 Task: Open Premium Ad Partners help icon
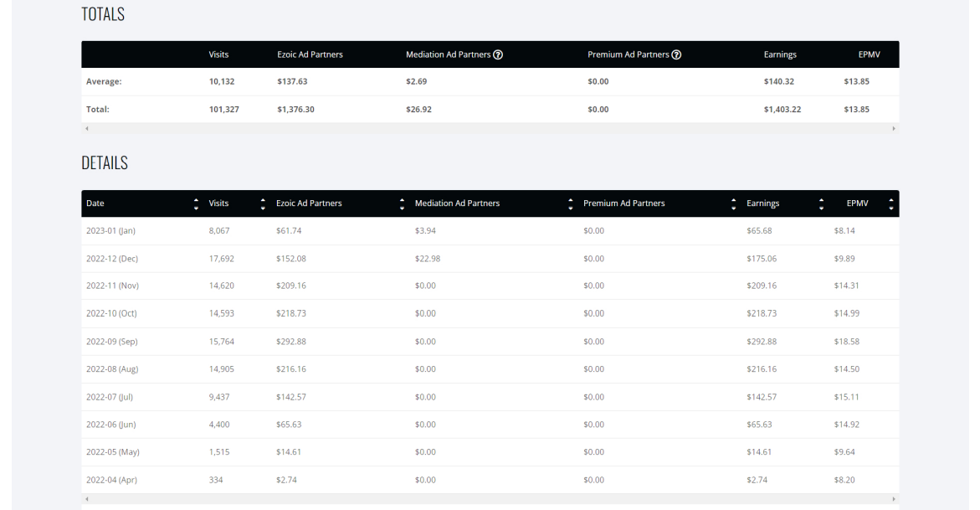[x=676, y=54]
